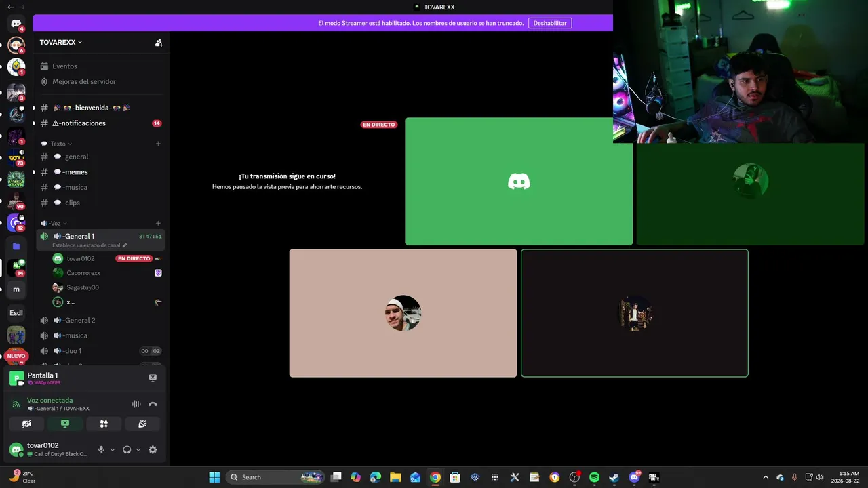The image size is (868, 488).
Task: Open headphone output options dropdown
Action: point(138,449)
